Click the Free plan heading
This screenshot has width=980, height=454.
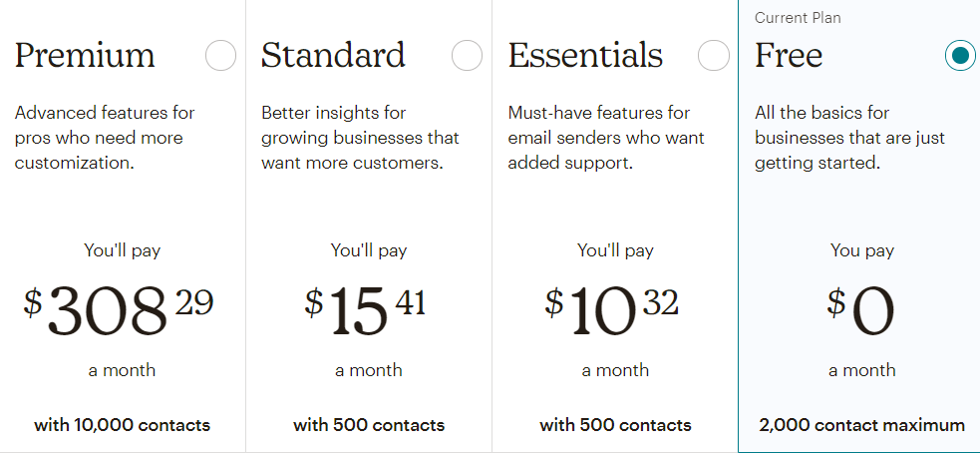789,56
